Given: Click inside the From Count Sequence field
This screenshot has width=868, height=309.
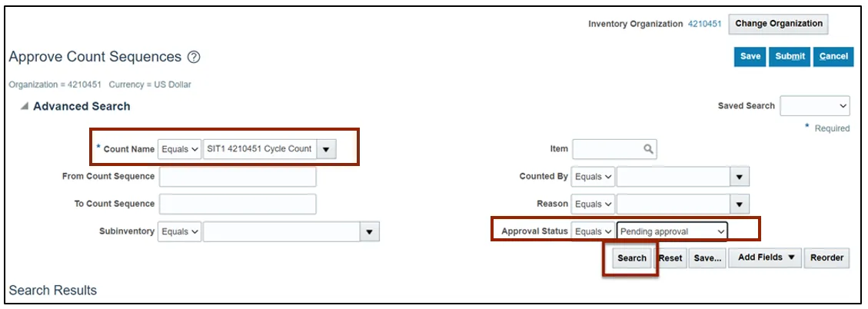Looking at the screenshot, I should (x=238, y=177).
